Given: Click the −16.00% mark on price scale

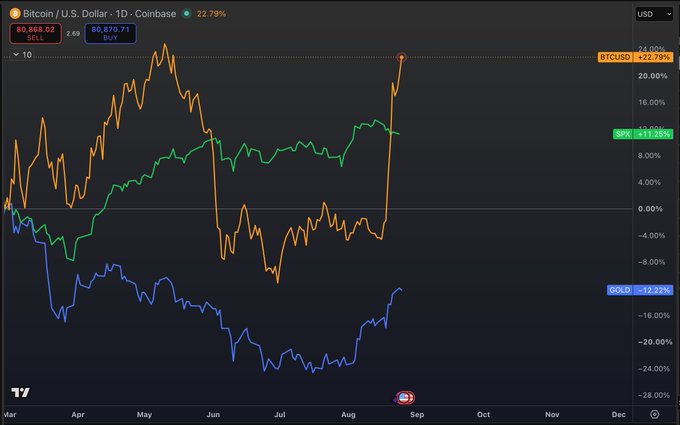Looking at the screenshot, I should 654,315.
